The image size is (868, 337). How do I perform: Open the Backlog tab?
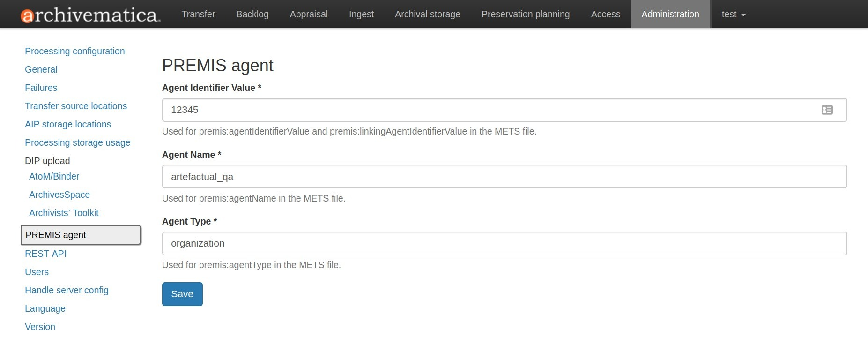[x=252, y=15]
